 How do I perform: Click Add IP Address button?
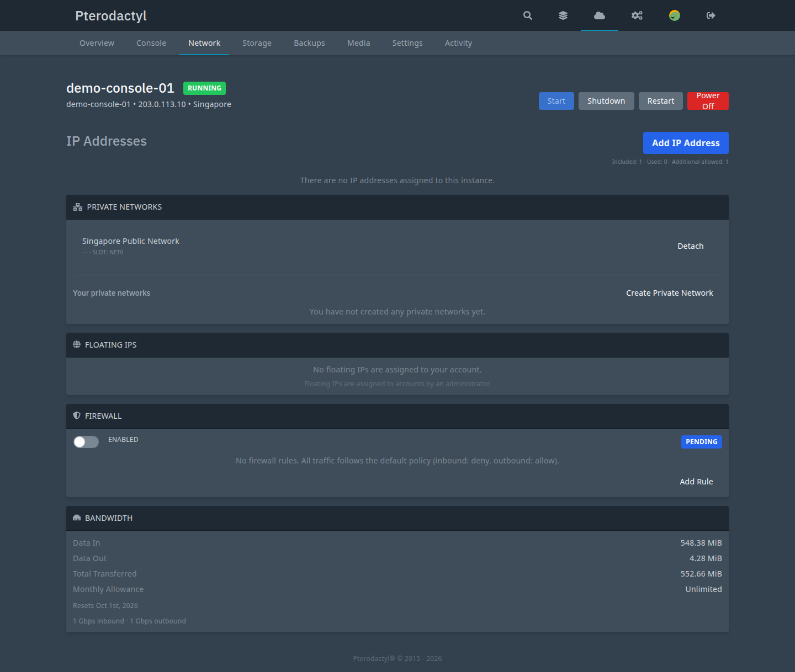tap(686, 143)
